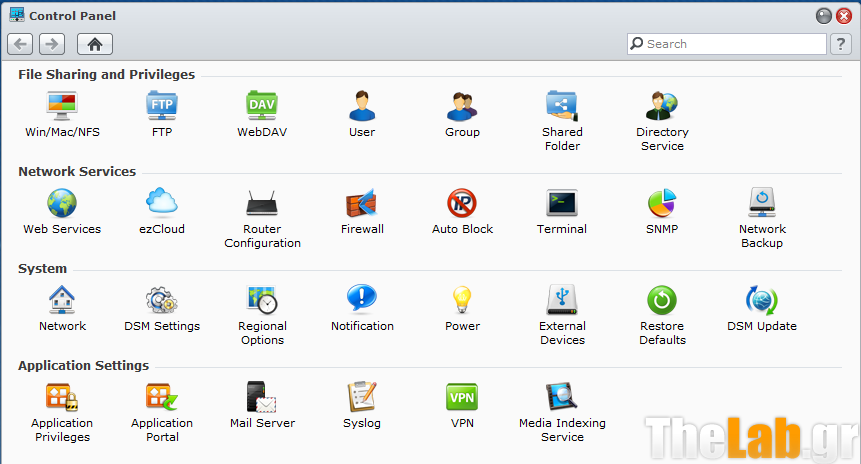Open the FTP settings icon
This screenshot has height=464, width=861.
pos(162,106)
